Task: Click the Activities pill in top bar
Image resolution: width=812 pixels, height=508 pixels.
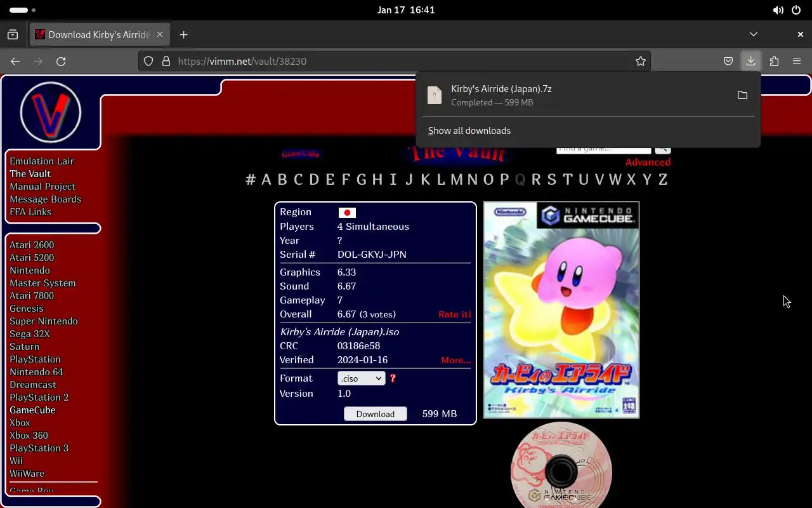Action: (x=23, y=10)
